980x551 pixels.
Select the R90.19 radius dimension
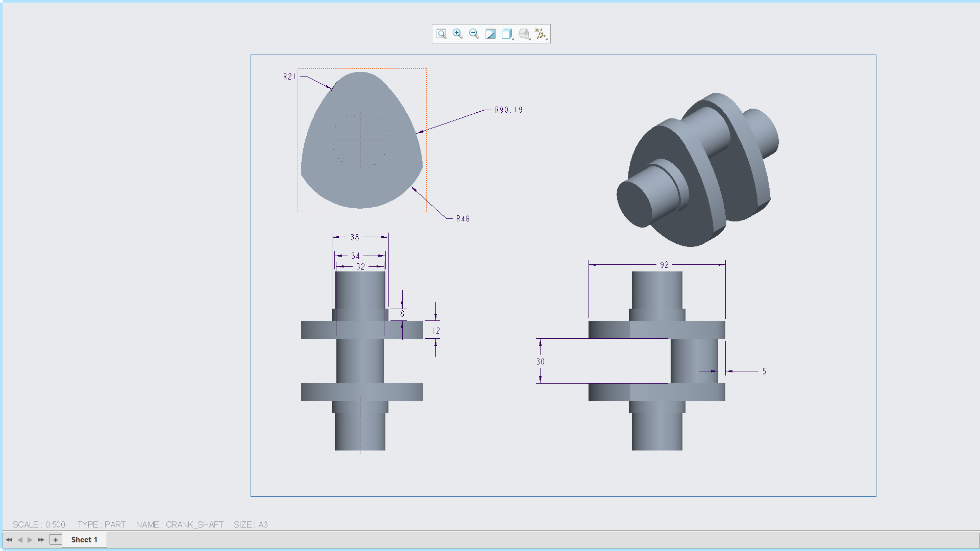[508, 109]
